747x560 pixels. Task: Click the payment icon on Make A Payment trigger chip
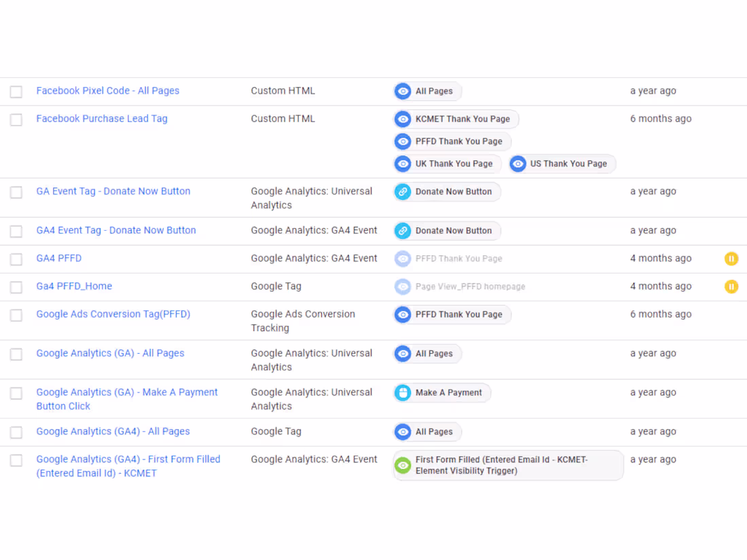pos(403,392)
